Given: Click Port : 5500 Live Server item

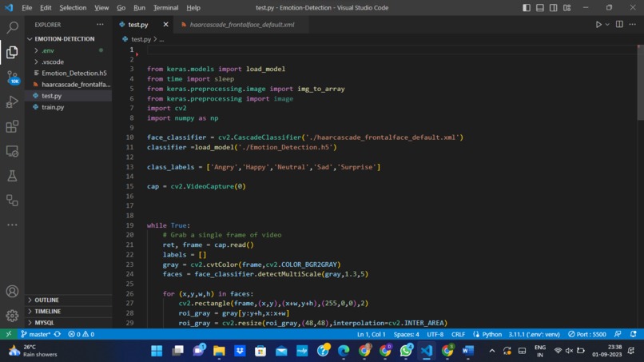Looking at the screenshot, I should click(587, 334).
